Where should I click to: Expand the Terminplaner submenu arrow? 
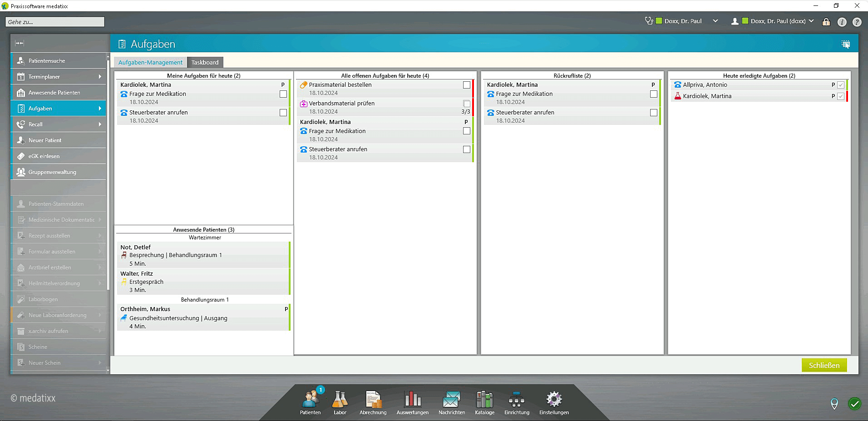click(x=100, y=77)
